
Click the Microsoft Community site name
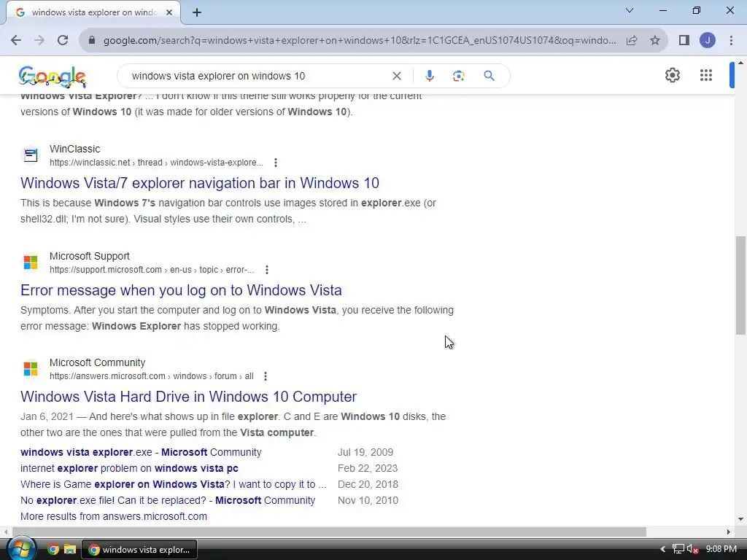pyautogui.click(x=98, y=363)
